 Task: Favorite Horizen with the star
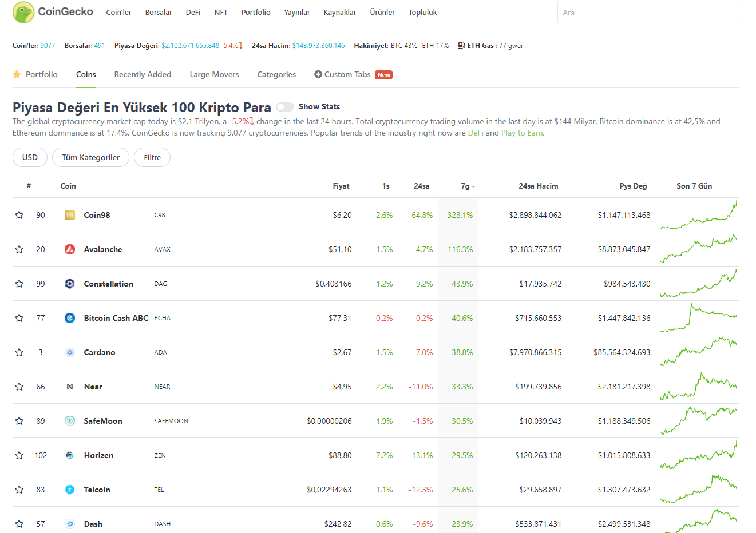19,455
